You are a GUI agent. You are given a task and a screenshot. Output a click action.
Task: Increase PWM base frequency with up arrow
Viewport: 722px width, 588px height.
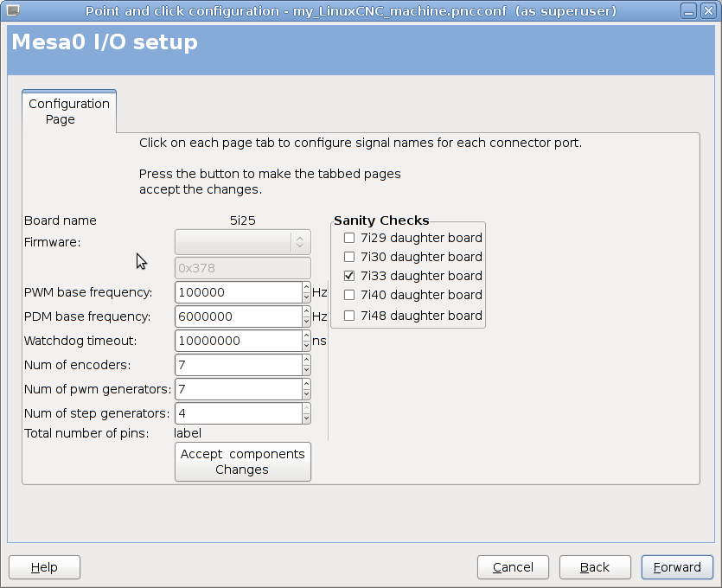(x=307, y=287)
